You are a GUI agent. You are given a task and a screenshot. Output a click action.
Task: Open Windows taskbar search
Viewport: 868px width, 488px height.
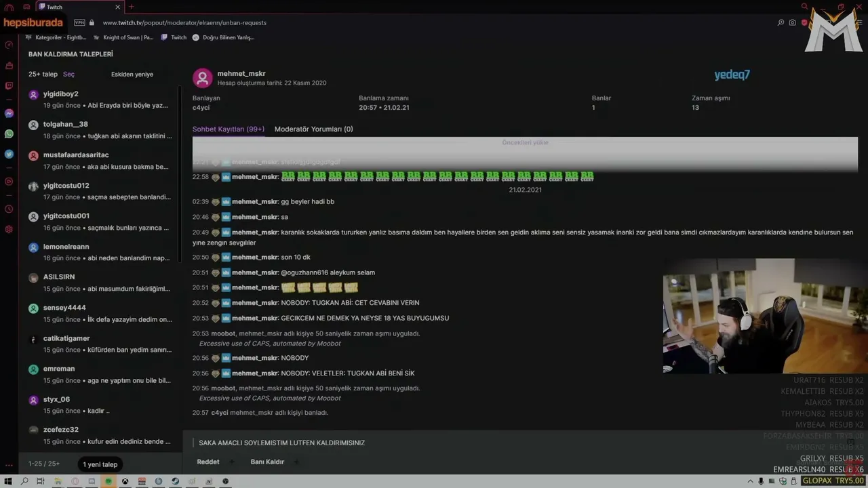pos(25,481)
